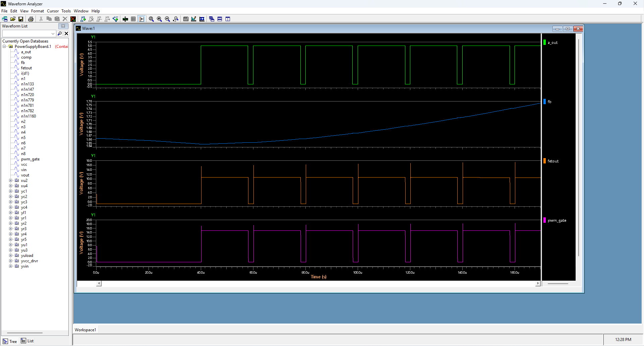
Task: Click the open database icon in the toolbar
Action: tap(5, 19)
